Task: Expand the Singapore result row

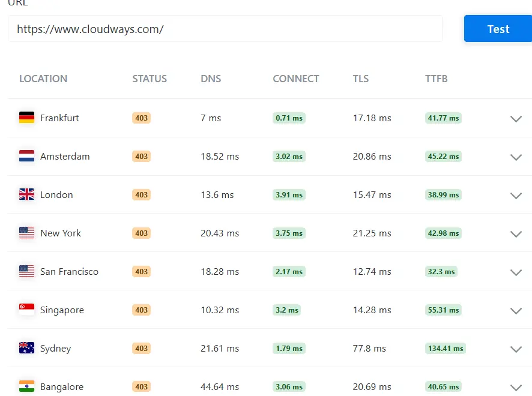Action: coord(516,311)
